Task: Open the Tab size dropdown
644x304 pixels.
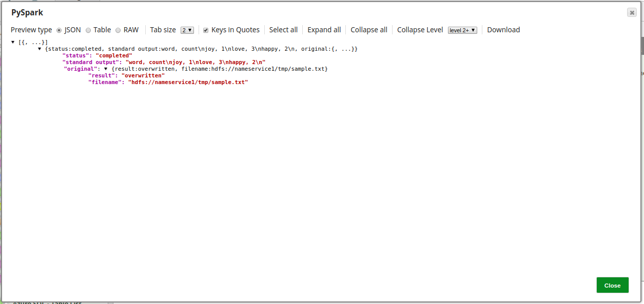Action: pyautogui.click(x=187, y=30)
